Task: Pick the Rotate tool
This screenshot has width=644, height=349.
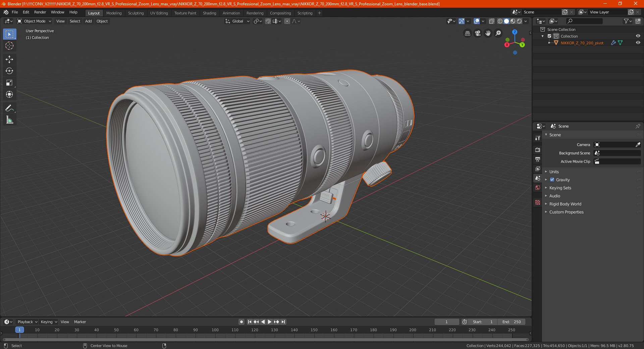Action: pyautogui.click(x=9, y=71)
